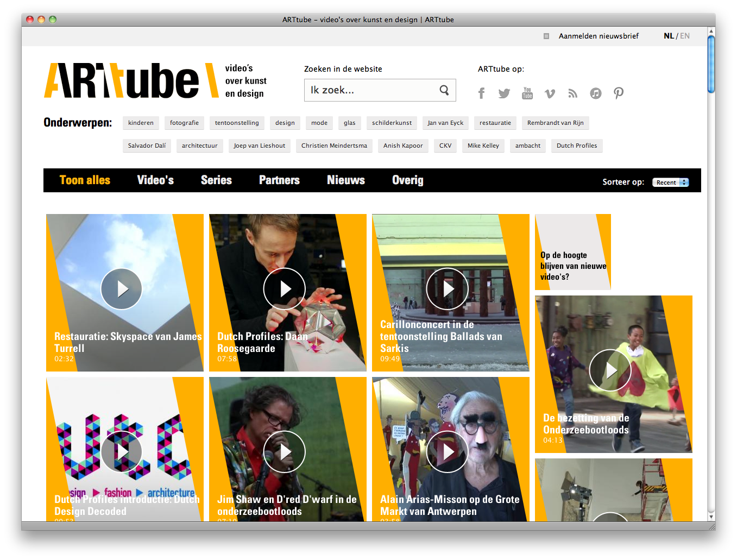Click the vertical scrollbar thumb
Viewport: 737px width, 560px height.
(711, 64)
